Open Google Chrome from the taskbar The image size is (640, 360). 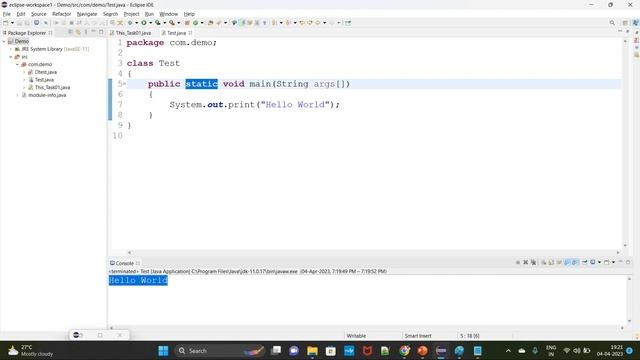click(x=404, y=351)
